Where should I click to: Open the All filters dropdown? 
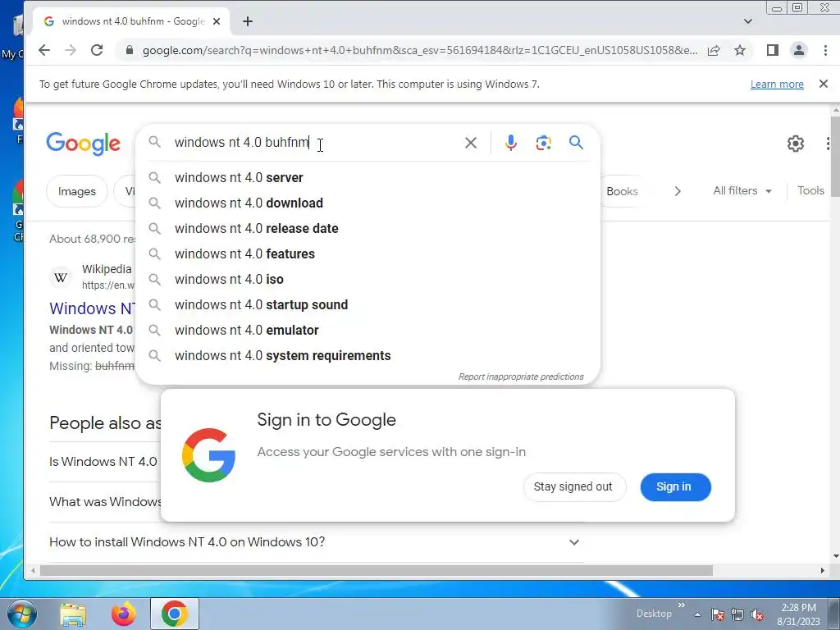pos(742,190)
